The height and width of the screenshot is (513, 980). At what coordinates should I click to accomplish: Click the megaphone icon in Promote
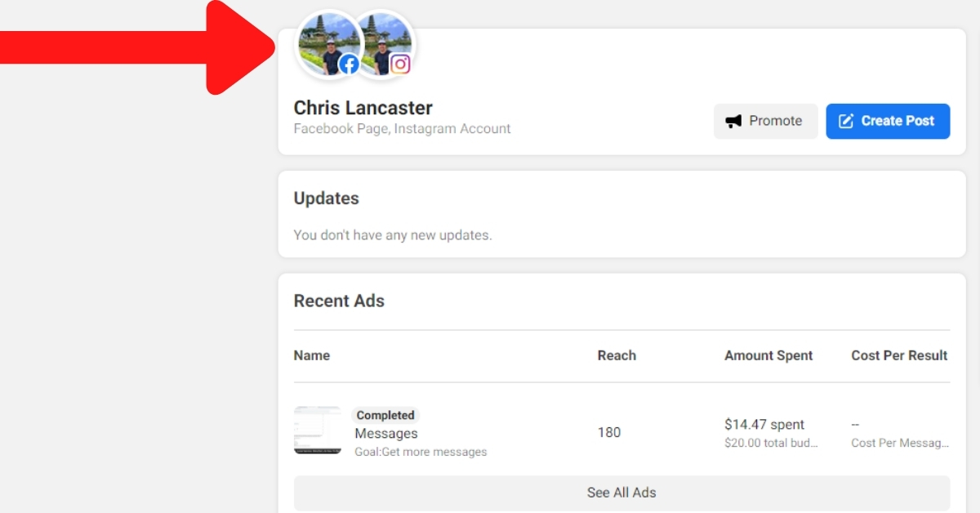[x=733, y=121]
